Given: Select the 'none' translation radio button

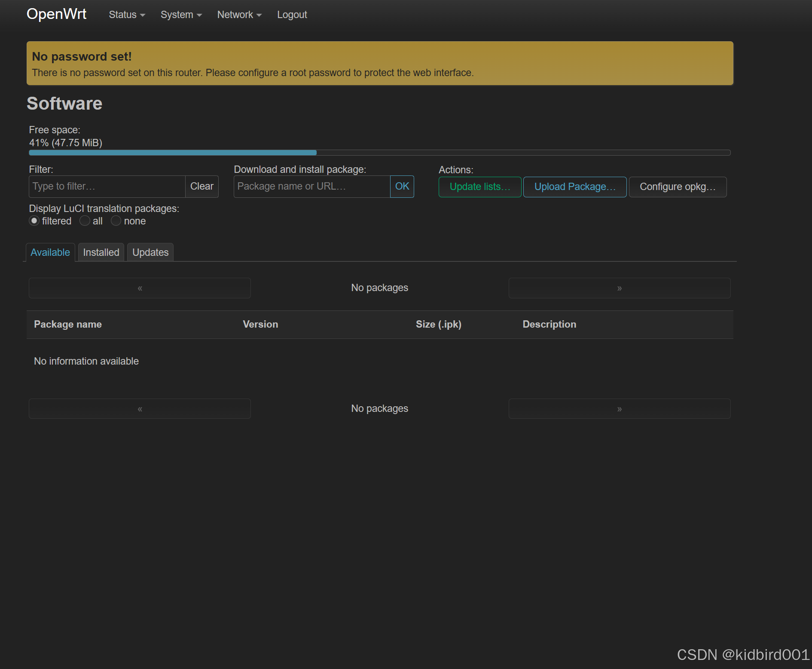Looking at the screenshot, I should point(116,221).
